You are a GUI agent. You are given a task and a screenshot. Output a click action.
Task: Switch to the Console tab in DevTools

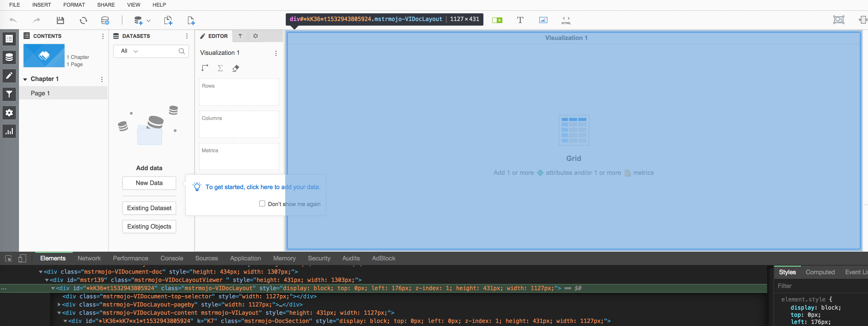coord(172,258)
